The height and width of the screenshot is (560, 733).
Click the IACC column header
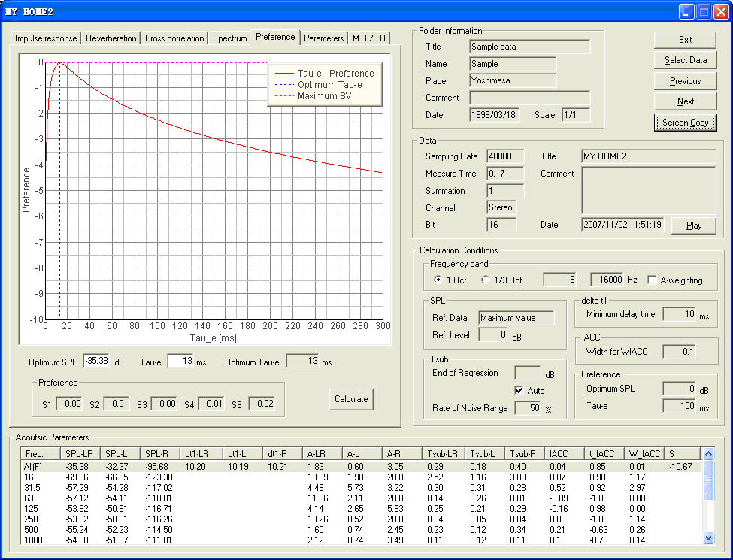(x=565, y=454)
